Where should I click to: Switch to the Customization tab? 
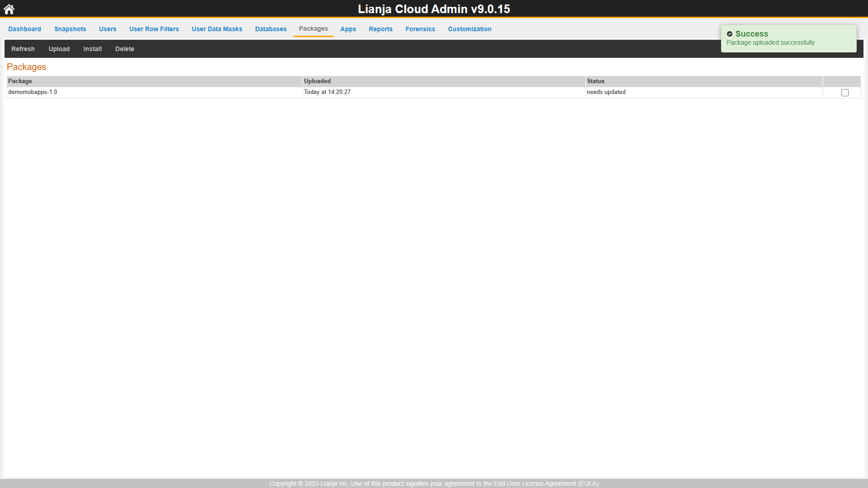coord(470,29)
